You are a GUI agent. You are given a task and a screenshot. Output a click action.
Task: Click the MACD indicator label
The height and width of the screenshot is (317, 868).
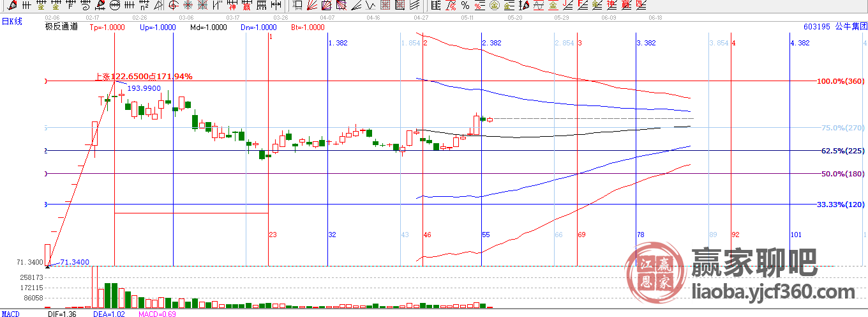tap(11, 314)
